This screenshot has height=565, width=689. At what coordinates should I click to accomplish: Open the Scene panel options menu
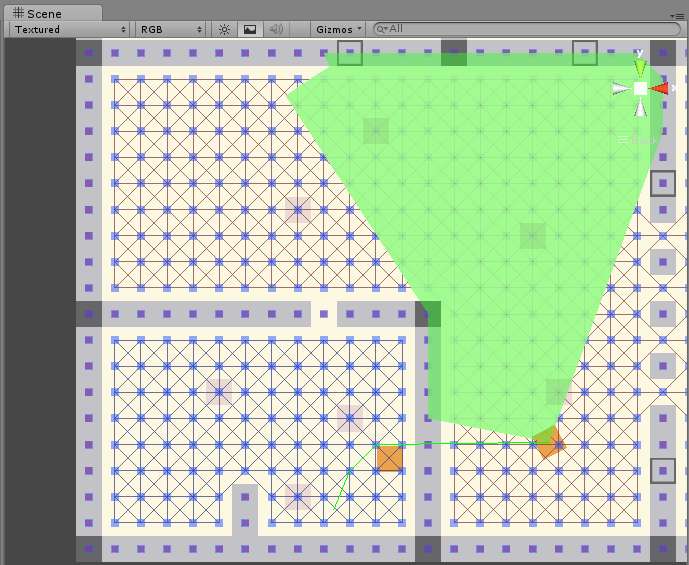pyautogui.click(x=677, y=16)
